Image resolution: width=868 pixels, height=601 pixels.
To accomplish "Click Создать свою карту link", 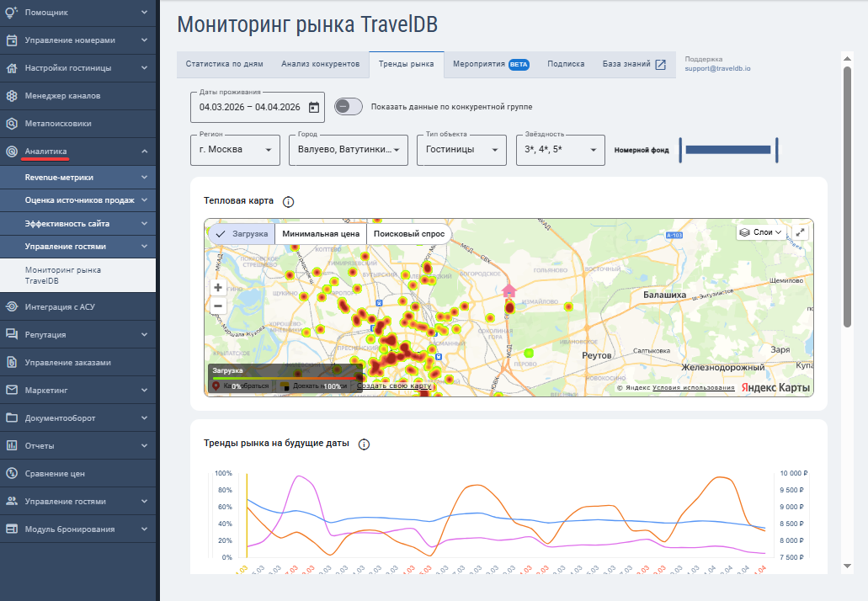I will tap(394, 386).
